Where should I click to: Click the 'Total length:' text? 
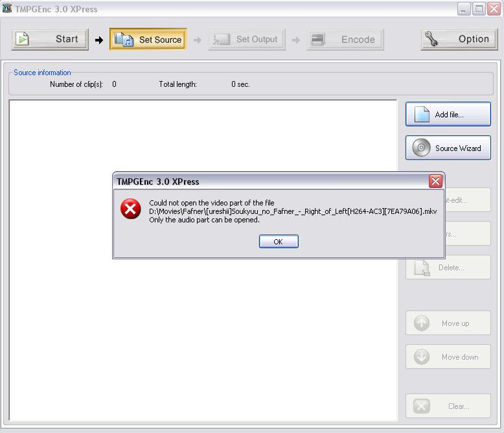[x=178, y=84]
